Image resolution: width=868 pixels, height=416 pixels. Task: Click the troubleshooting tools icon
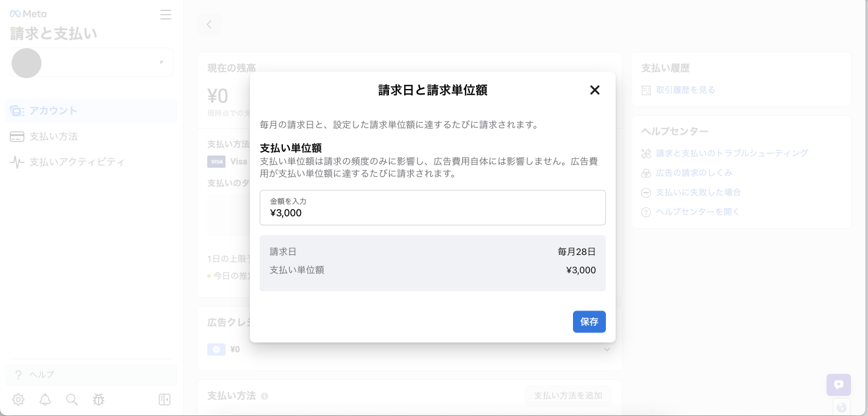pyautogui.click(x=646, y=154)
